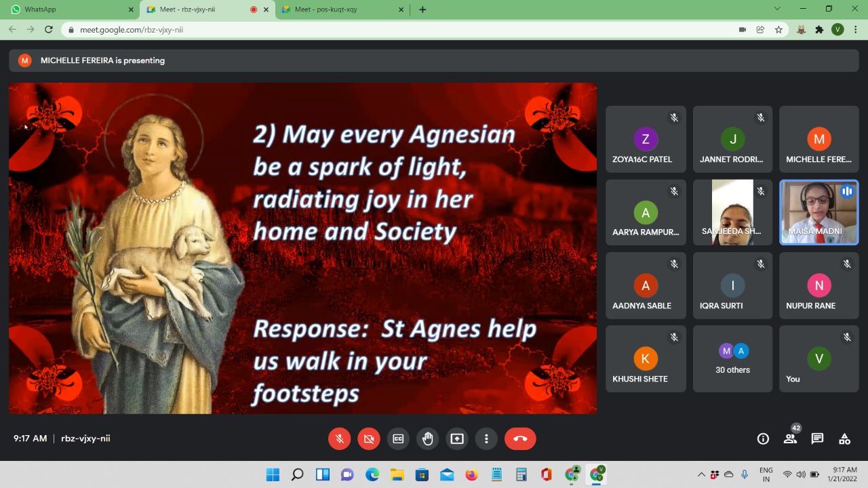Click the address bar showing meet.google.com/rbz-vjxy-nii
Image resolution: width=868 pixels, height=488 pixels.
point(400,30)
